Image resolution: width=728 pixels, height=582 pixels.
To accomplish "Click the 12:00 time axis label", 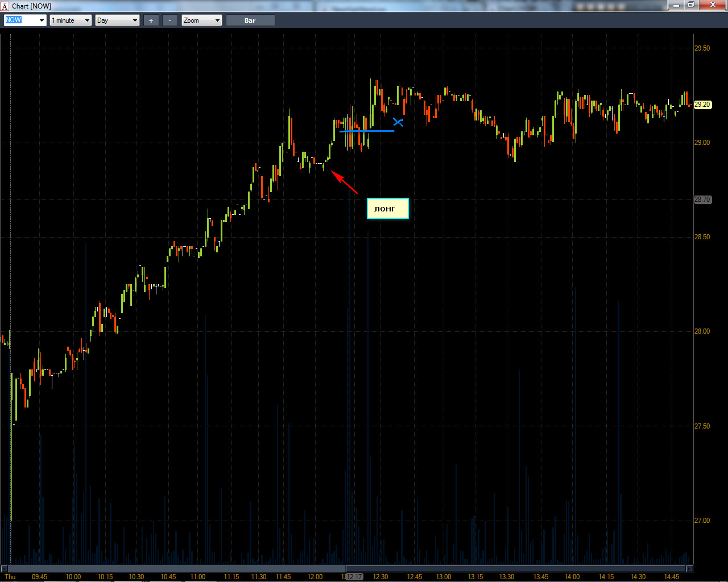I will coord(315,577).
